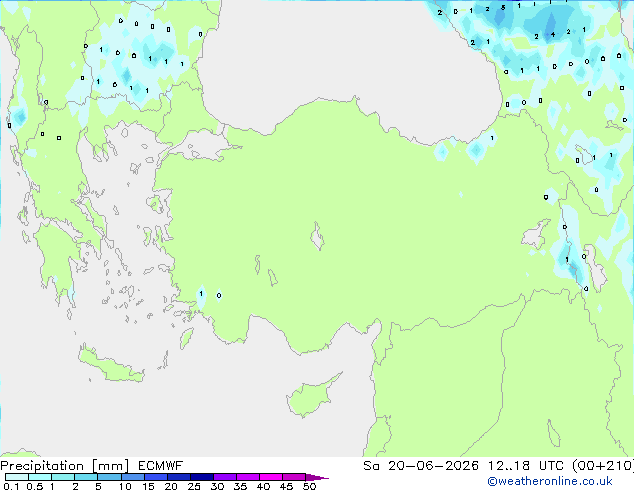Screen dimensions: 634x490
Task: Click the over-50 arrow tip of the legend
Action: pyautogui.click(x=317, y=477)
